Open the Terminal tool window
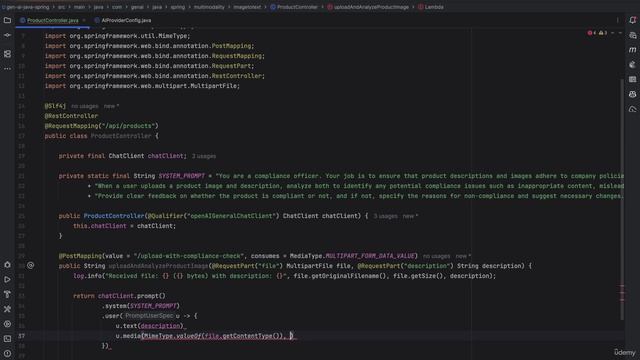Image resolution: width=640 pixels, height=360 pixels. coord(7,339)
